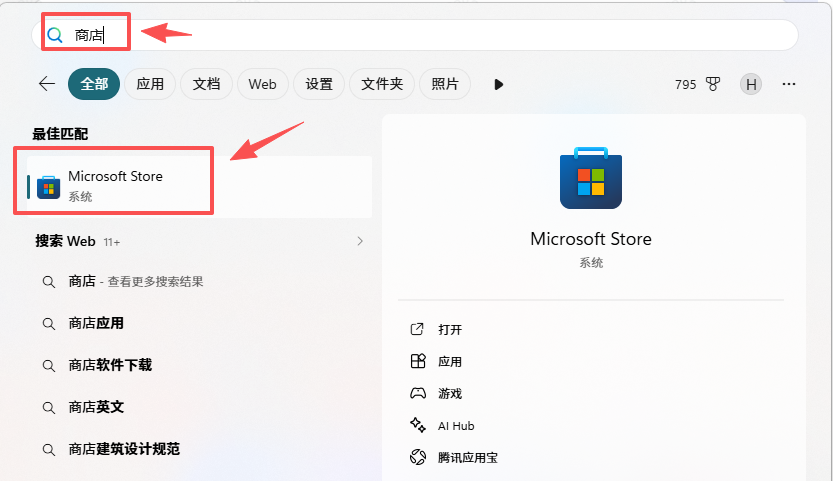The width and height of the screenshot is (833, 481).
Task: Click the 795 rewards points text
Action: 685,85
